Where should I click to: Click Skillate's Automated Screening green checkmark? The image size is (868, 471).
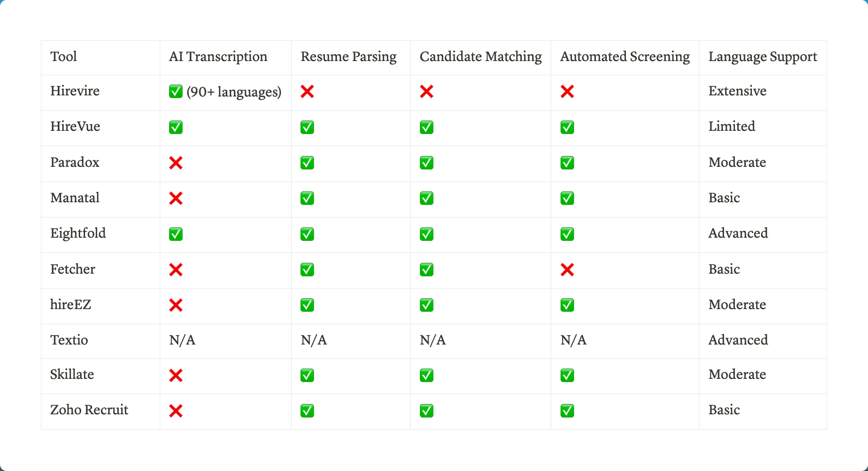(x=567, y=375)
